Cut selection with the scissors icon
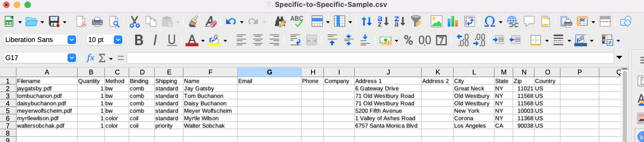 point(135,22)
